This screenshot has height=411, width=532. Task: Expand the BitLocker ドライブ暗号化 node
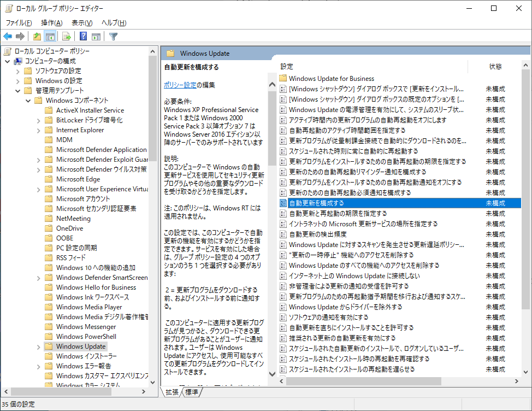38,120
